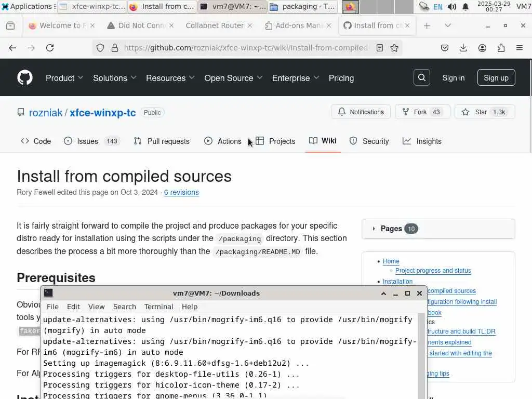Click the terminal window scrollbar
This screenshot has height=399, width=532.
pos(422,355)
